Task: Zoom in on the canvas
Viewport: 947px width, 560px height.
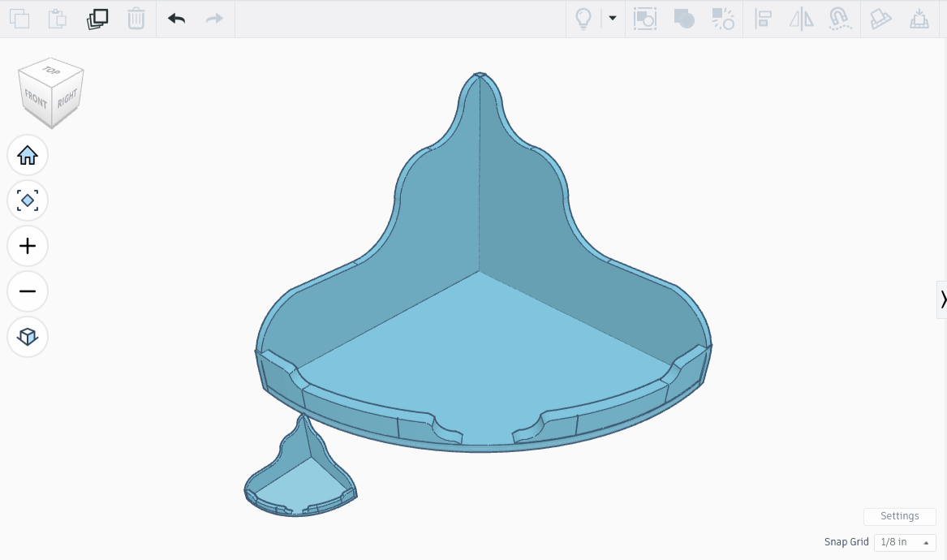Action: pyautogui.click(x=28, y=246)
